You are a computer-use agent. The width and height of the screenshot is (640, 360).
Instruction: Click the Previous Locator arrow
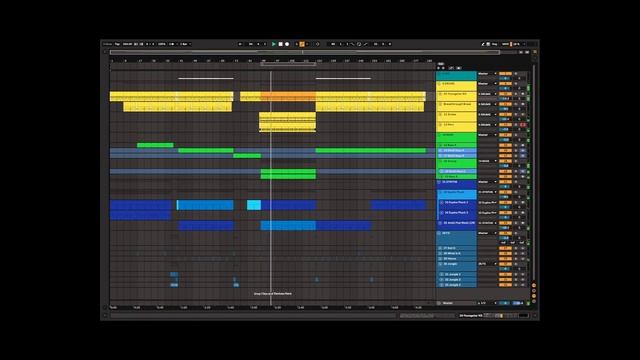[x=438, y=68]
